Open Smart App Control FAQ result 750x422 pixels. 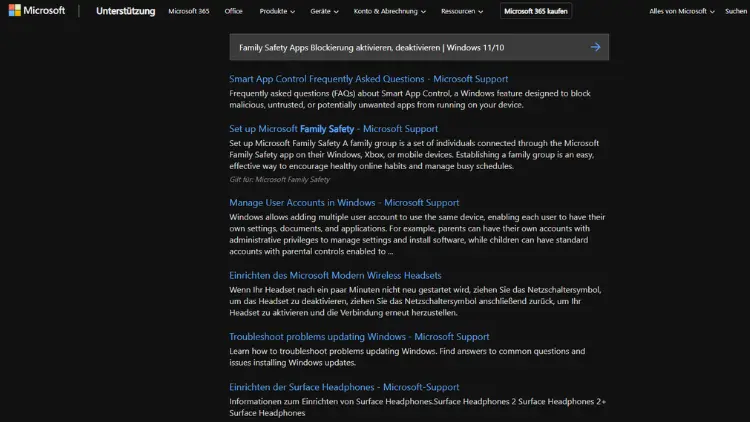368,79
